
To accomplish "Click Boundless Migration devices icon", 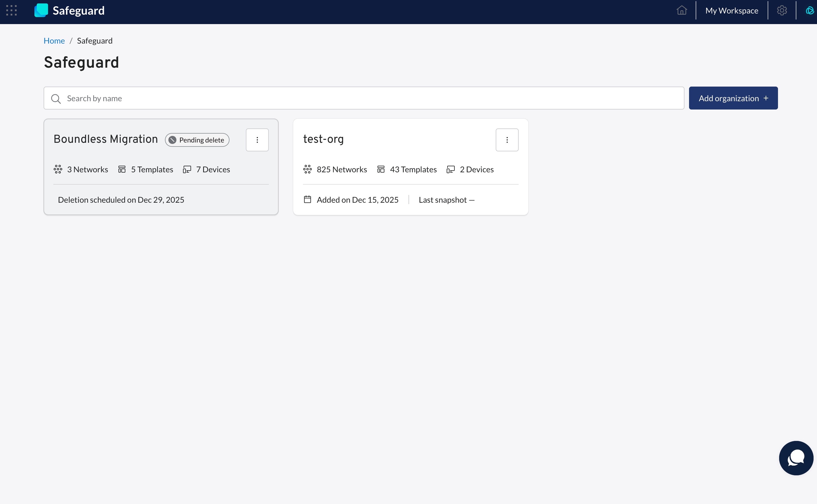I will tap(187, 169).
